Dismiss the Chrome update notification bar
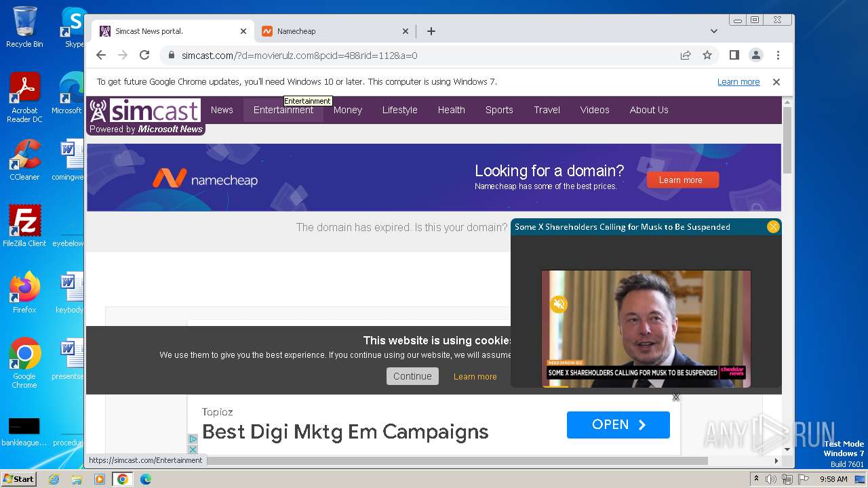868x488 pixels. click(776, 82)
